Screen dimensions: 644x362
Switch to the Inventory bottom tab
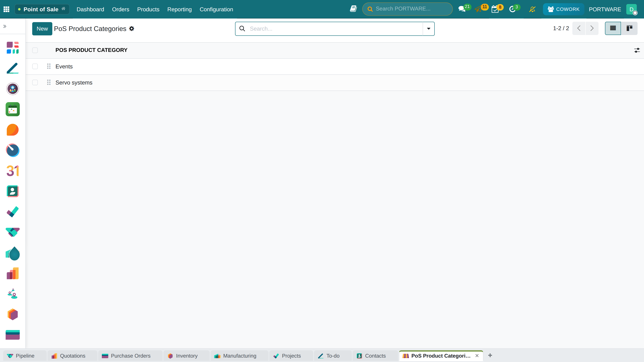pyautogui.click(x=187, y=356)
